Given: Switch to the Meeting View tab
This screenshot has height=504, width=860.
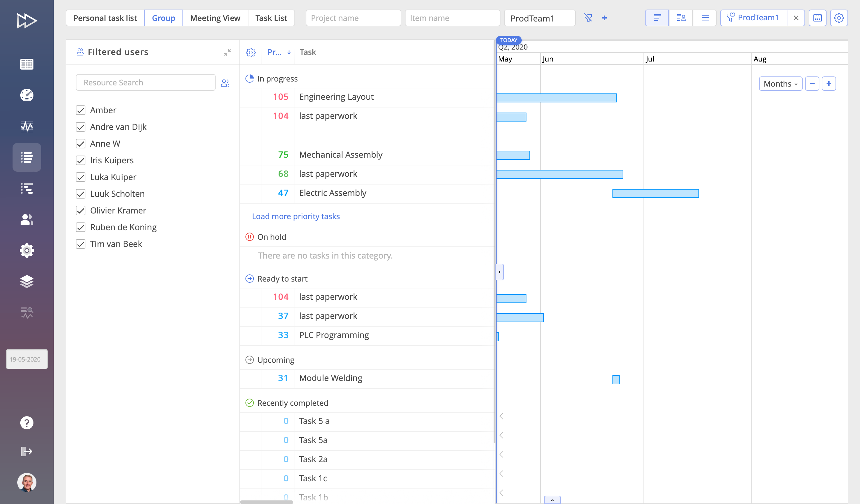Looking at the screenshot, I should coord(215,18).
